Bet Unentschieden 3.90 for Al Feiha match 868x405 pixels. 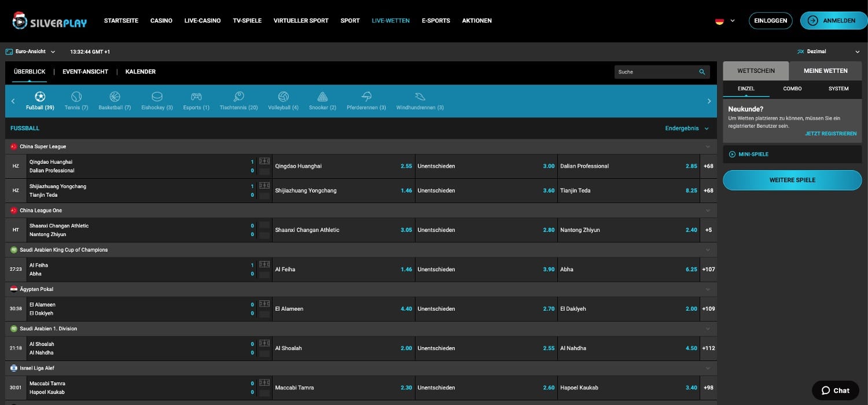click(x=486, y=269)
